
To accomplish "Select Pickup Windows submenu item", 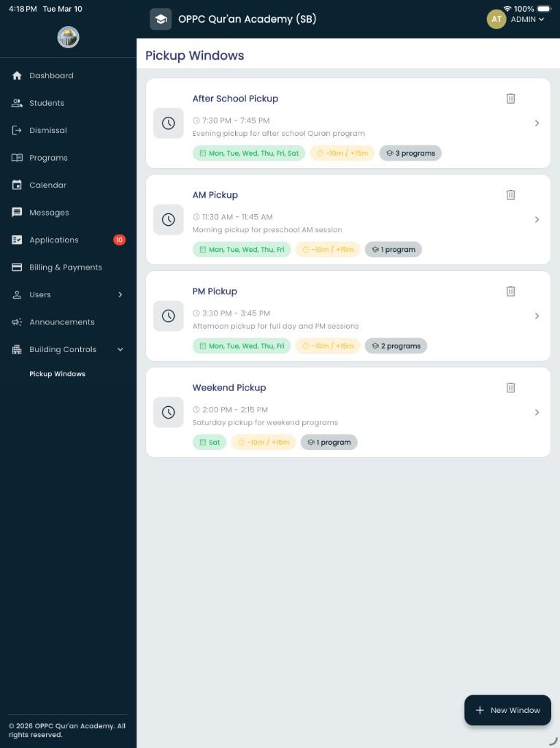I will click(57, 374).
